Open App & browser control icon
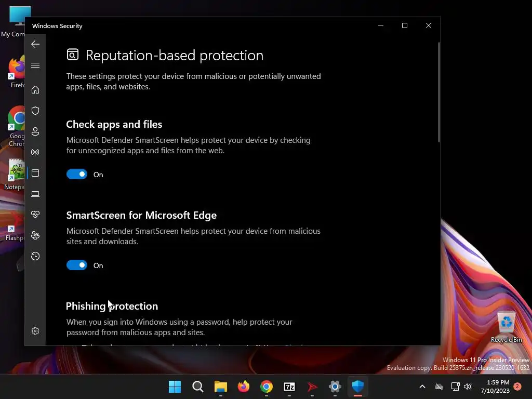Image resolution: width=532 pixels, height=399 pixels. pyautogui.click(x=35, y=173)
